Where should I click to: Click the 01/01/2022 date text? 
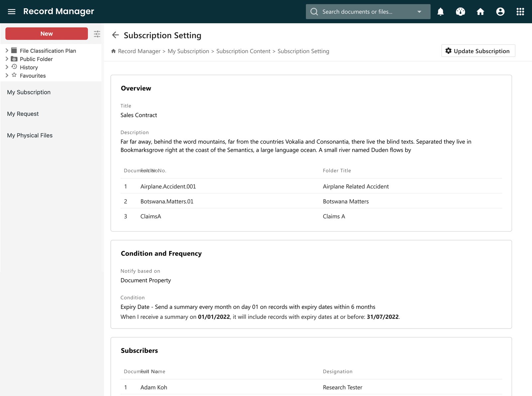214,317
